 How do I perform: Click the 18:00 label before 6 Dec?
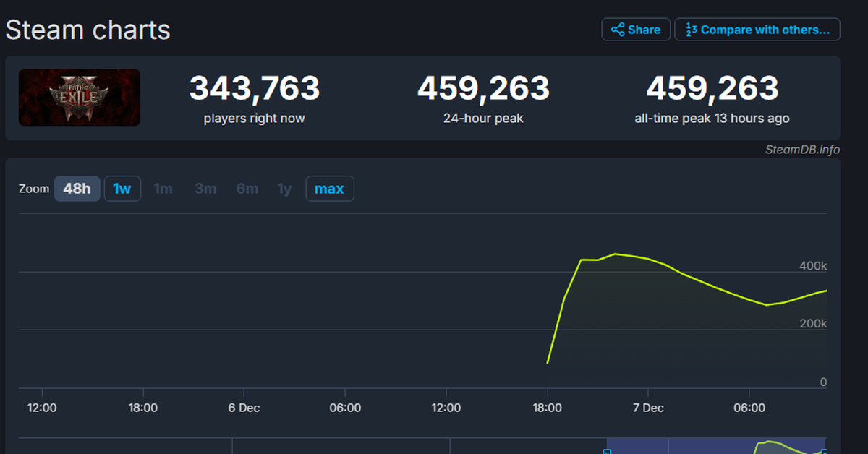click(143, 408)
